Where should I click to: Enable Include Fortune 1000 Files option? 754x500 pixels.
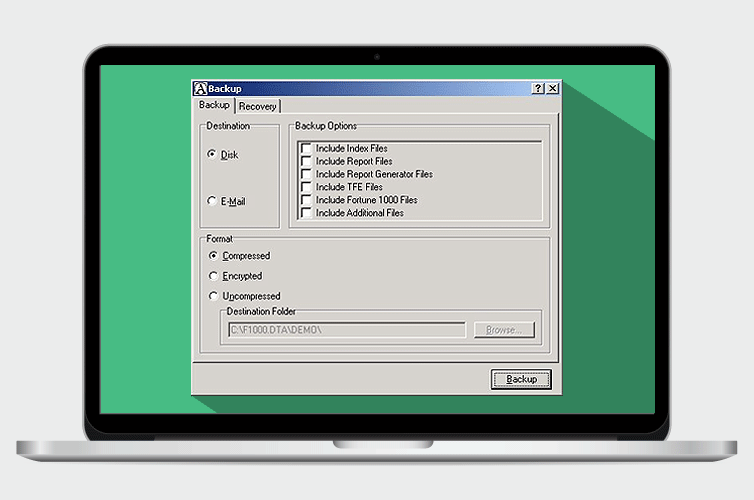(306, 200)
